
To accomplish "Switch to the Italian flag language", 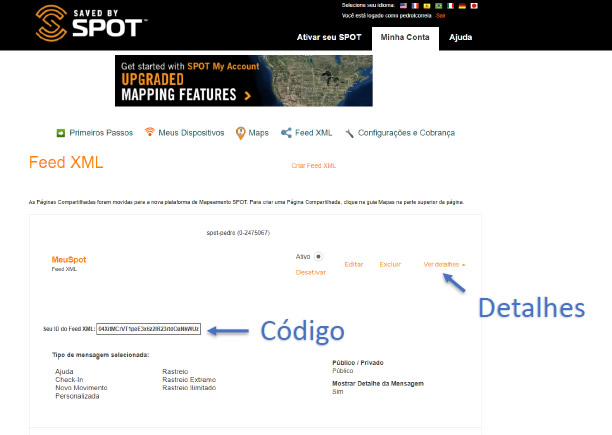I will pos(450,6).
